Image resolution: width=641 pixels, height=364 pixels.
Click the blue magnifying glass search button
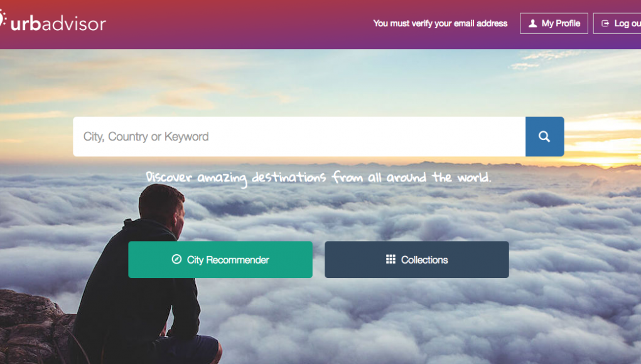(x=544, y=136)
